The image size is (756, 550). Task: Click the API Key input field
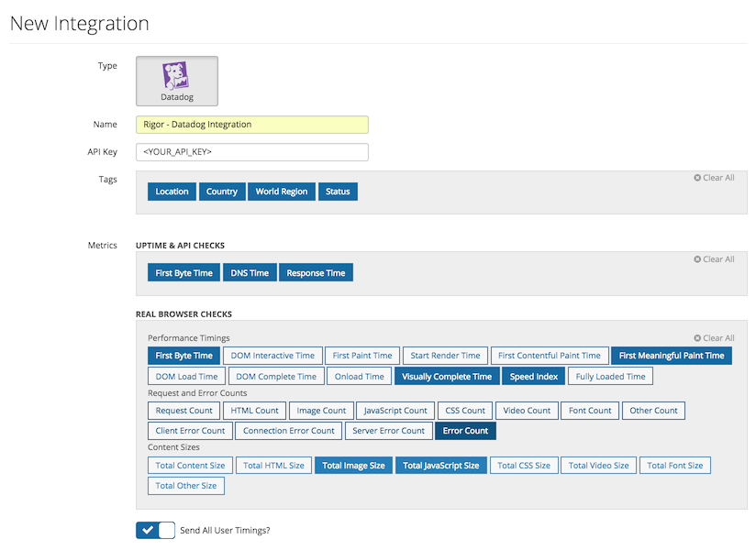(x=252, y=151)
